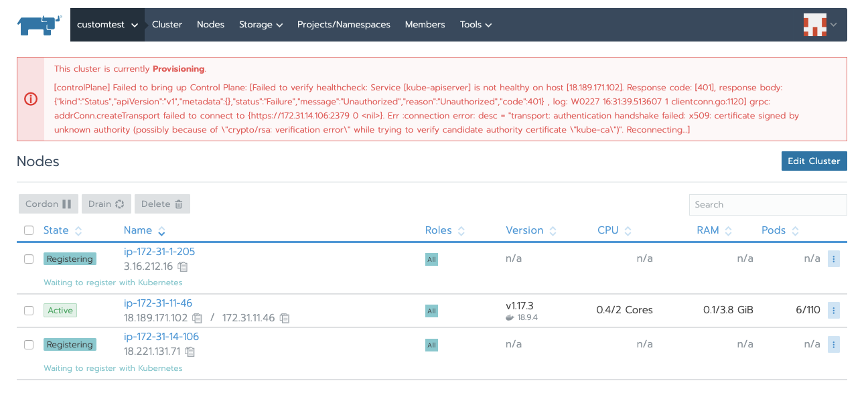Check the row checkbox for ip-172-31-14-106
Screen dimensions: 868x399
click(x=29, y=344)
